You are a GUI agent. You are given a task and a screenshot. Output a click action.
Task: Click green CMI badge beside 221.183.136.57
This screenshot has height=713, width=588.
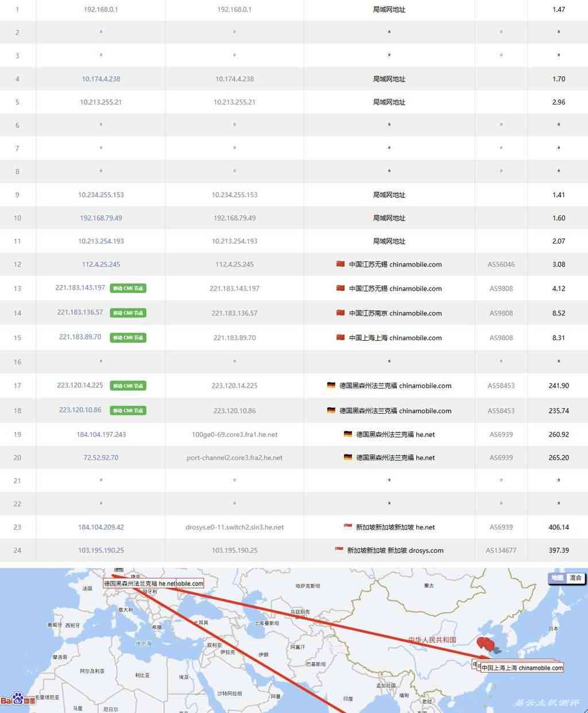click(128, 313)
